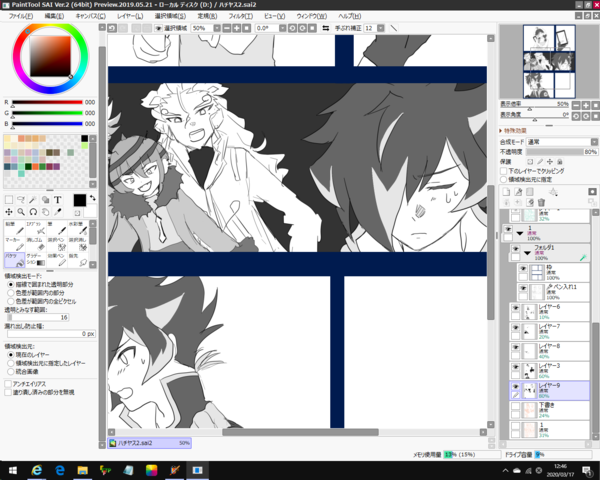Screen dimensions: 600x480
Task: Open the zoom 50% dropdown in toolbar
Action: coord(217,28)
